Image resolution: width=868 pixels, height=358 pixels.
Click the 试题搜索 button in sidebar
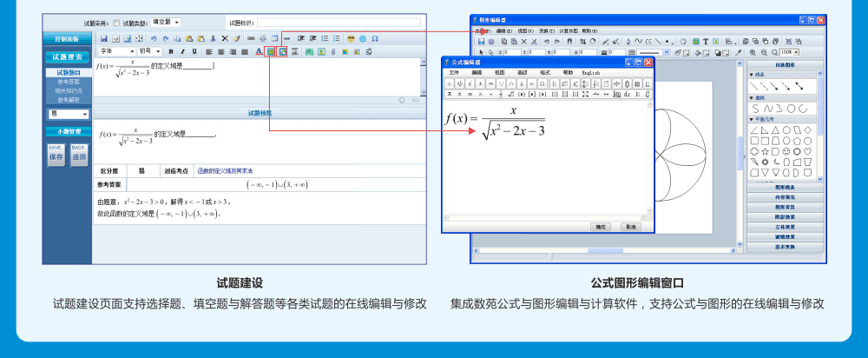click(68, 57)
